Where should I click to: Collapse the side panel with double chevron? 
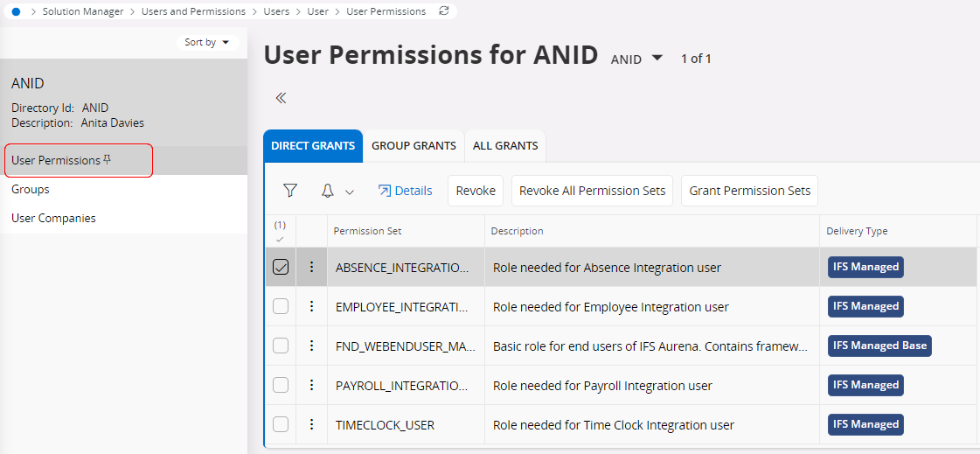[281, 98]
